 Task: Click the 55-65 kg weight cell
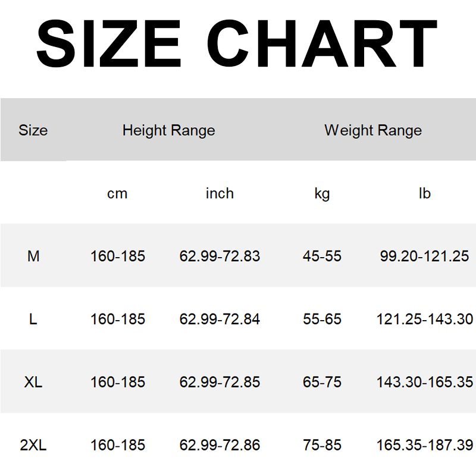coord(322,320)
